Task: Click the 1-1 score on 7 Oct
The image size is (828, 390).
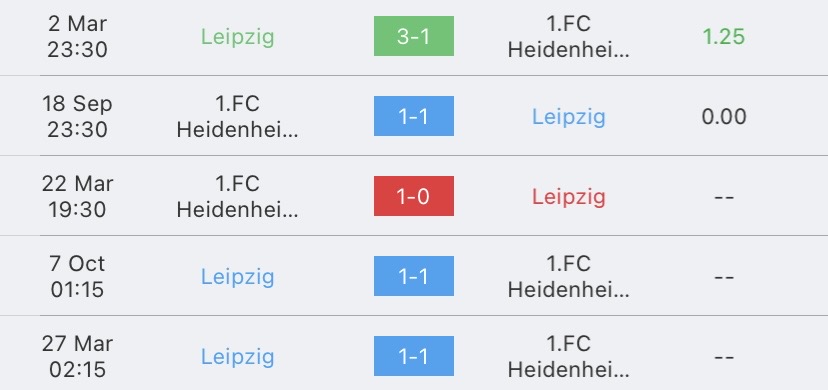Action: coord(413,276)
